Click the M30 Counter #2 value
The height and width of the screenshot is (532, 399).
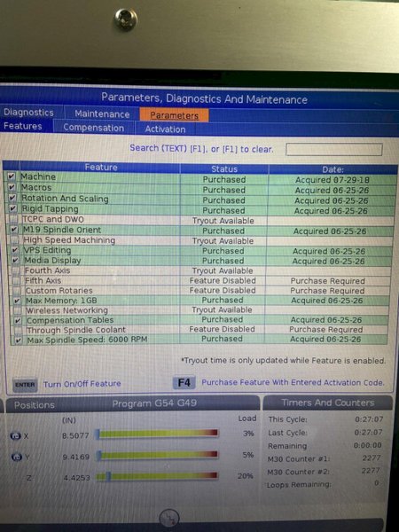tap(372, 471)
